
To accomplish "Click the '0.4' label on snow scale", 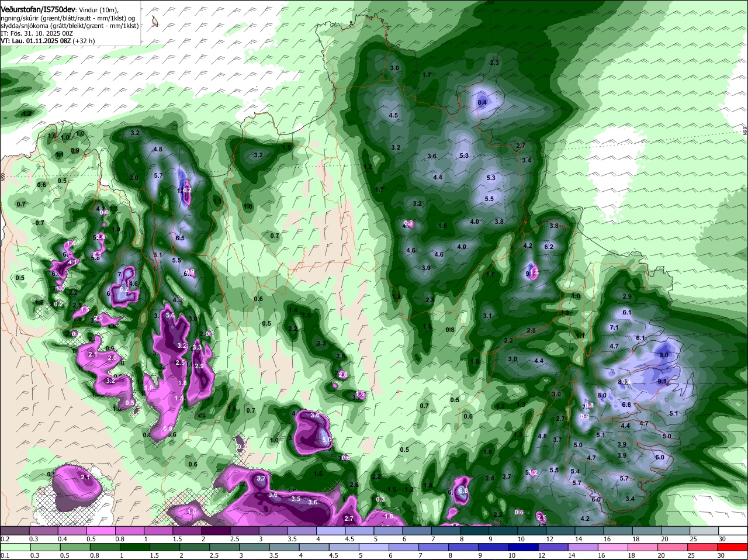I will (x=63, y=538).
